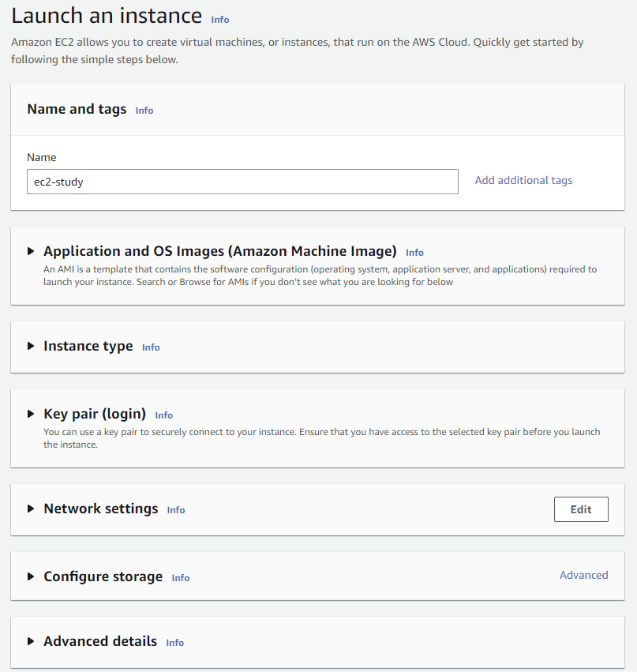This screenshot has height=672, width=637.
Task: Open Info link beside Configure storage
Action: coord(180,578)
